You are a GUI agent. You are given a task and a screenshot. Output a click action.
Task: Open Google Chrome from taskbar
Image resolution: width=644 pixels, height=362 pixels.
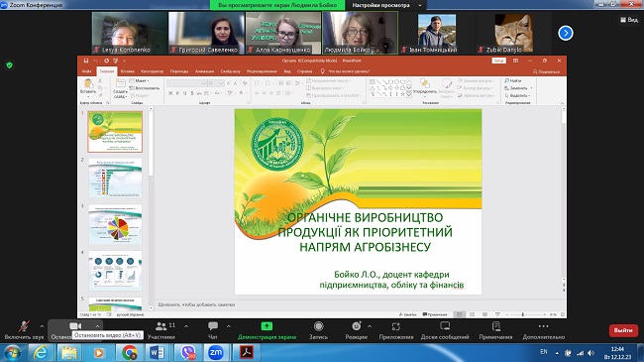point(130,352)
